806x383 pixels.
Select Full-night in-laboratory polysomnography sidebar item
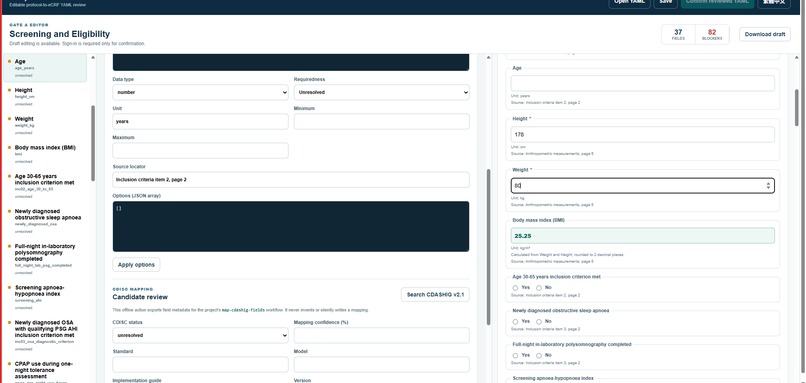(45, 259)
